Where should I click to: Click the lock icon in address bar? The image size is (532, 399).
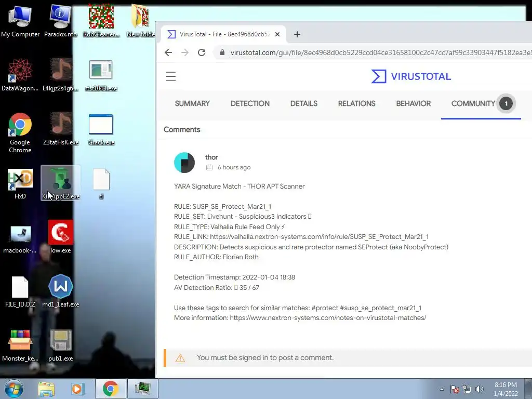coord(222,52)
